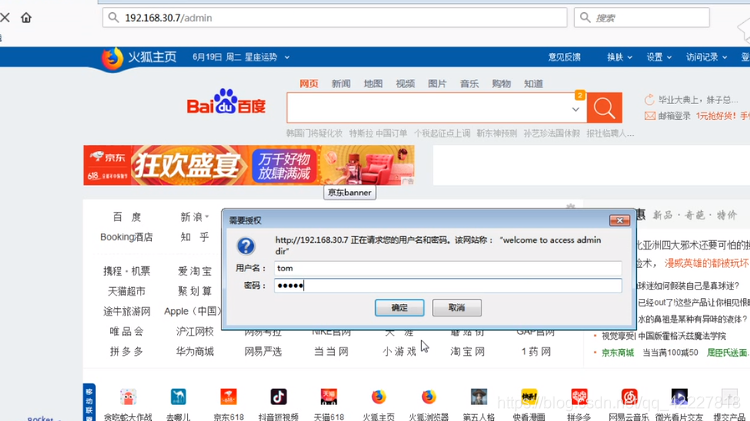Open the 途牛旅游网 link

point(127,311)
